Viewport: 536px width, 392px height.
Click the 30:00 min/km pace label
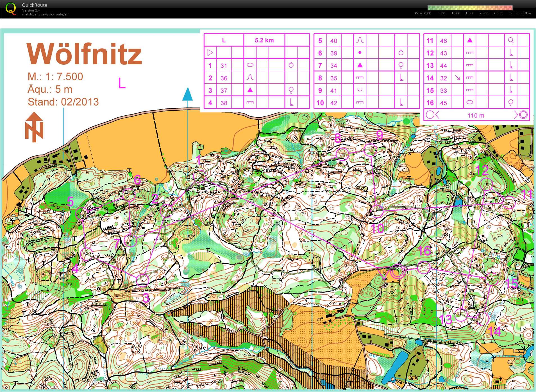[519, 13]
